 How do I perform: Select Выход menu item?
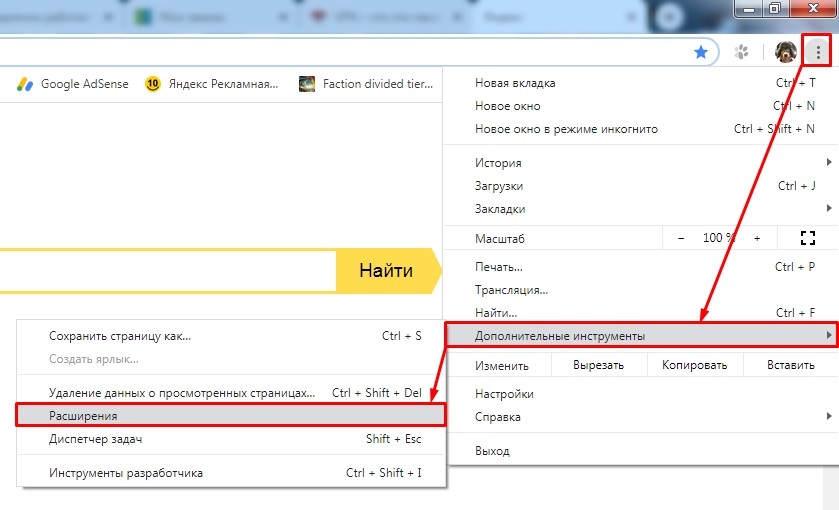click(642, 451)
